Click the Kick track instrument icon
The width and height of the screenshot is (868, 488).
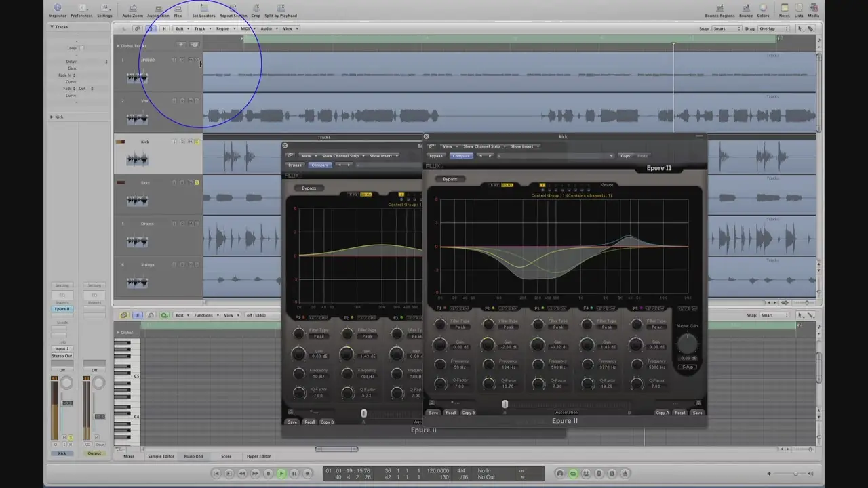click(137, 159)
